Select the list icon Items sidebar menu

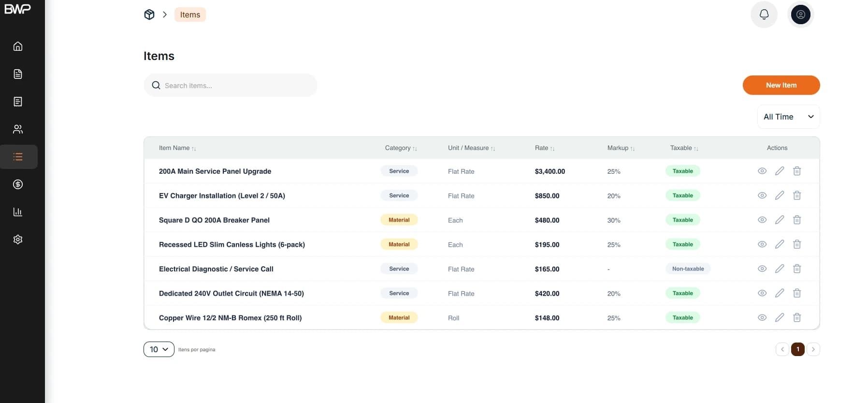click(x=18, y=157)
